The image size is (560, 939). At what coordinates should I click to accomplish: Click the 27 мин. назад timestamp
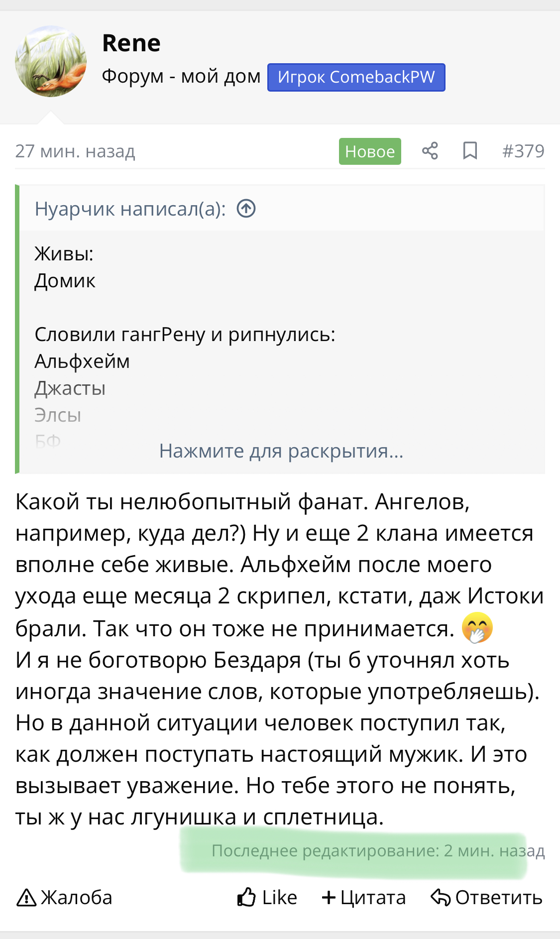tap(75, 151)
